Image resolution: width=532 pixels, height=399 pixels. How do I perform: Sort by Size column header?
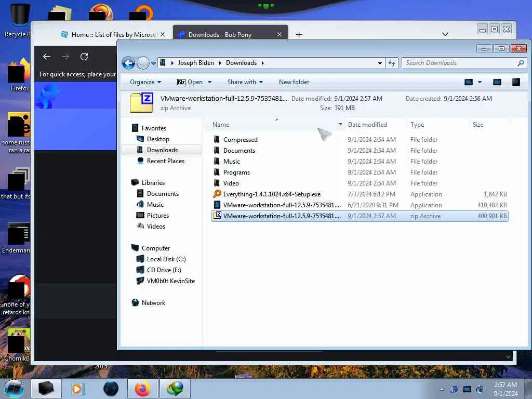click(489, 125)
